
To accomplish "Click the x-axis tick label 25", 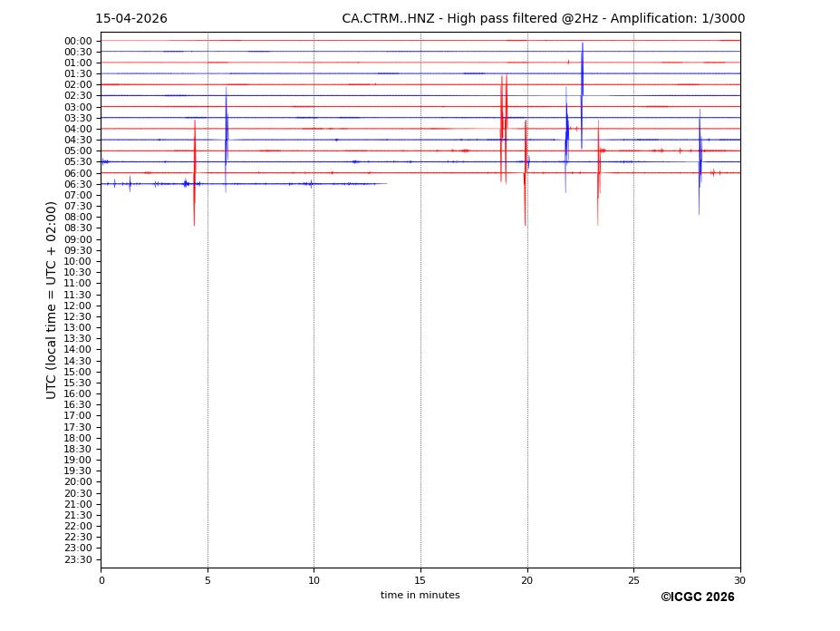I will click(633, 580).
